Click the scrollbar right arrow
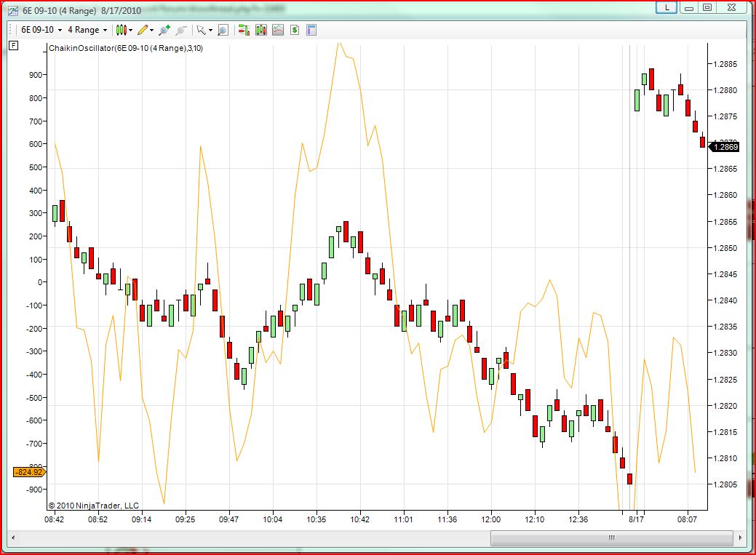The image size is (756, 555). (x=740, y=538)
